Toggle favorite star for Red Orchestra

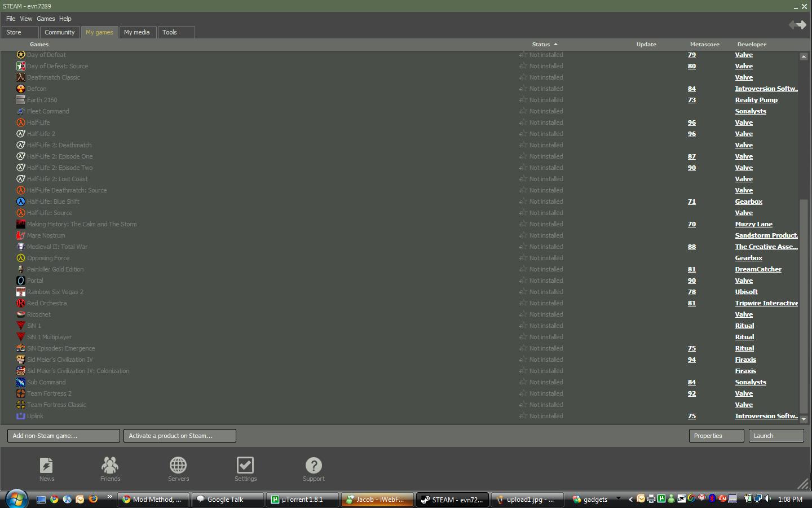click(523, 303)
